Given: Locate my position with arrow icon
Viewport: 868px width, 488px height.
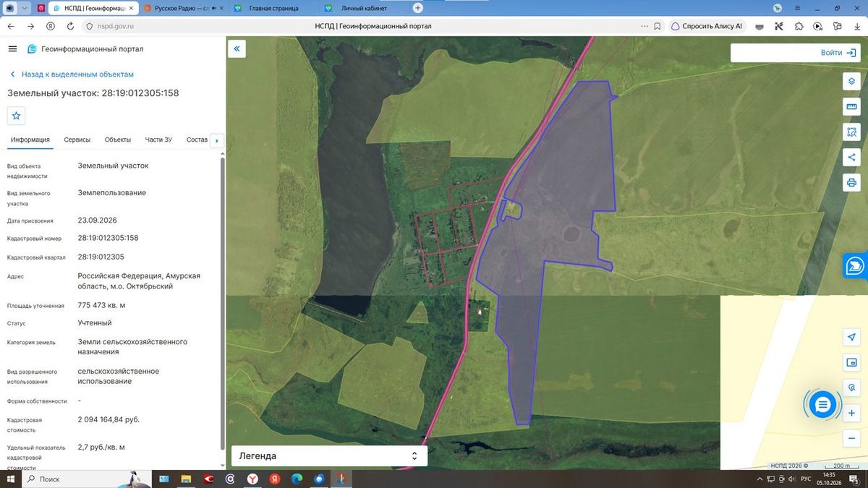Looking at the screenshot, I should pos(851,338).
